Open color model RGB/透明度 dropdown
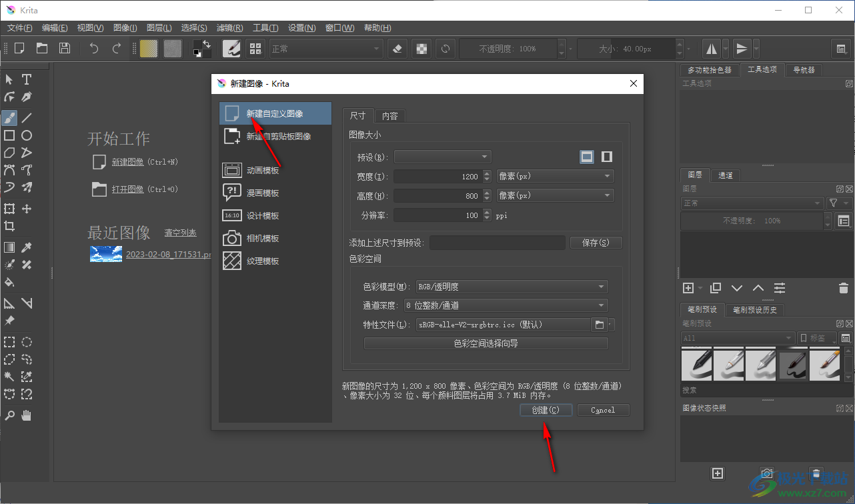This screenshot has height=504, width=855. tap(512, 287)
